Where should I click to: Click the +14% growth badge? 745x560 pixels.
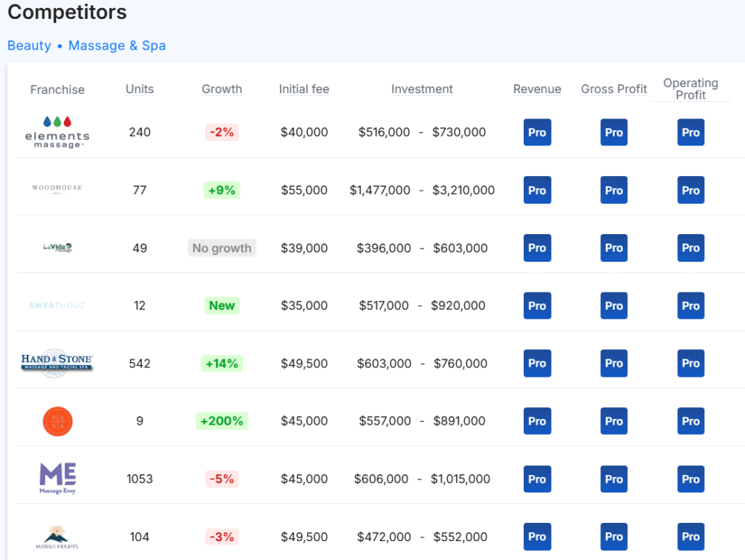coord(222,364)
